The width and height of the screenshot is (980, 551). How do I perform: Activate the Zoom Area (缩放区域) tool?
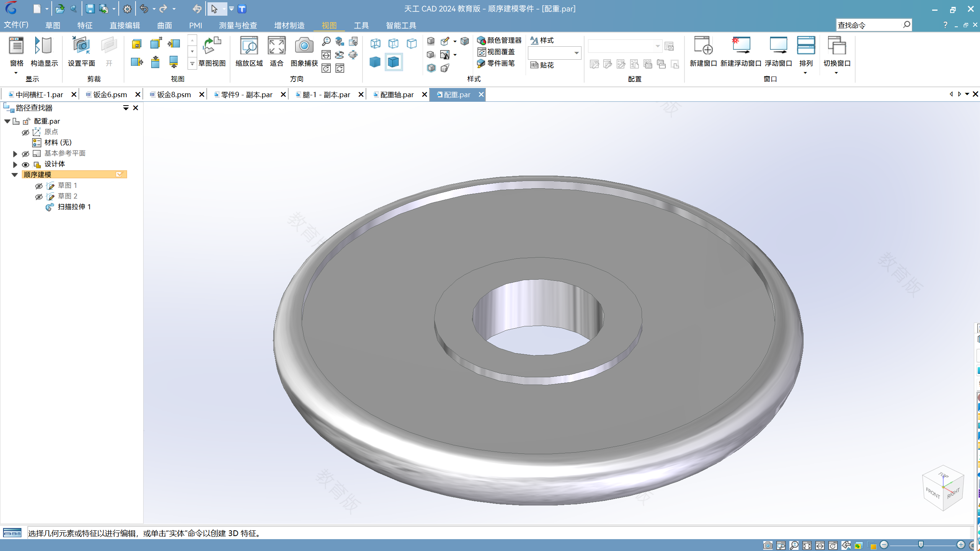[x=249, y=52]
